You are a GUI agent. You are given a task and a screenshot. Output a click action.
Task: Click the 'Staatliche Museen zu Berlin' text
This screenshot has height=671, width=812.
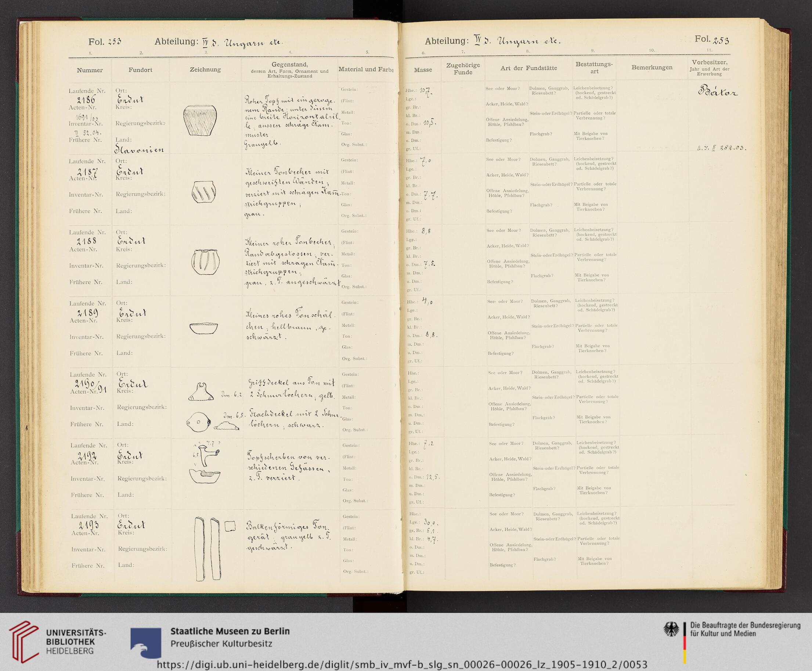(230, 631)
